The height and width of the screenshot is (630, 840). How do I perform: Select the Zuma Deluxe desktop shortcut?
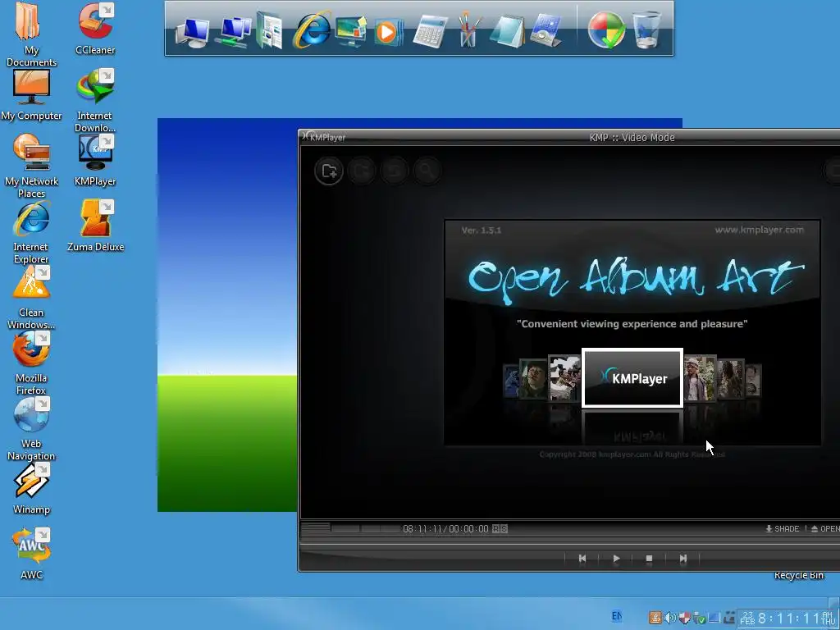click(x=95, y=225)
